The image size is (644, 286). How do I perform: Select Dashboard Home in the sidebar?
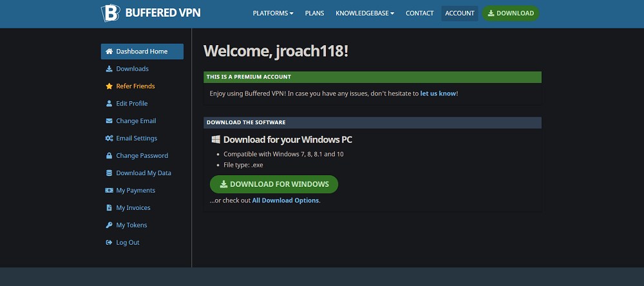(x=142, y=52)
